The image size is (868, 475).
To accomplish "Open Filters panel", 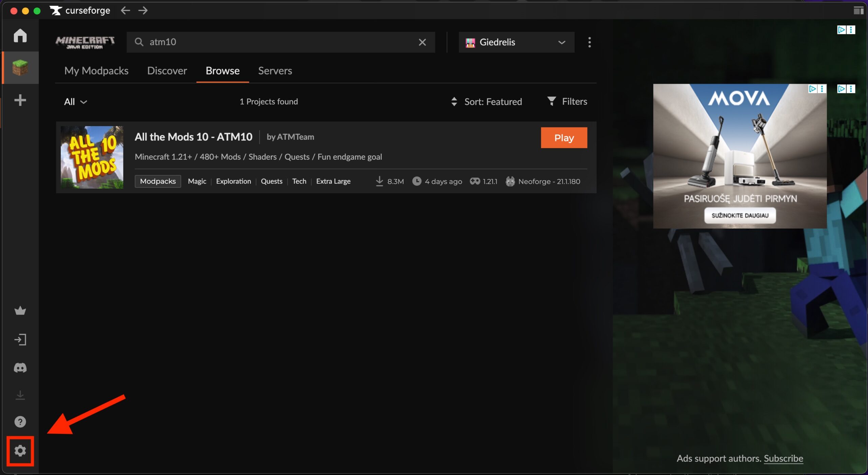I will coord(567,101).
